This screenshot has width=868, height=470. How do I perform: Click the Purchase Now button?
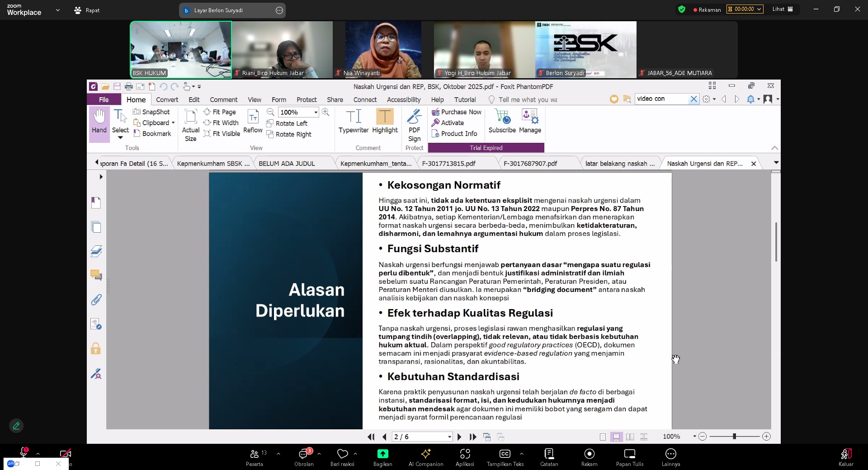(457, 112)
